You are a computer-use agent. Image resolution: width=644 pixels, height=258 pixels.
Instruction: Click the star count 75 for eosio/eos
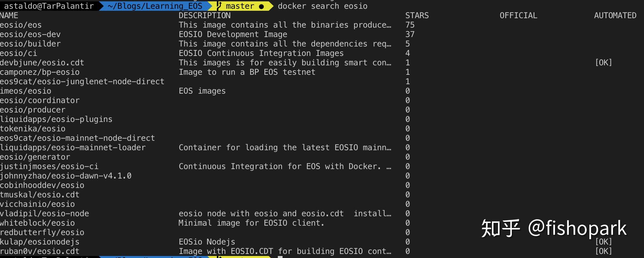[410, 25]
